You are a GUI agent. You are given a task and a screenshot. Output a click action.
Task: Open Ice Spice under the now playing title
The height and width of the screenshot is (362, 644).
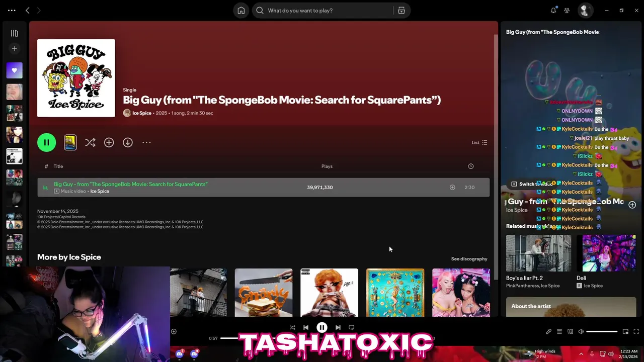coord(517,210)
